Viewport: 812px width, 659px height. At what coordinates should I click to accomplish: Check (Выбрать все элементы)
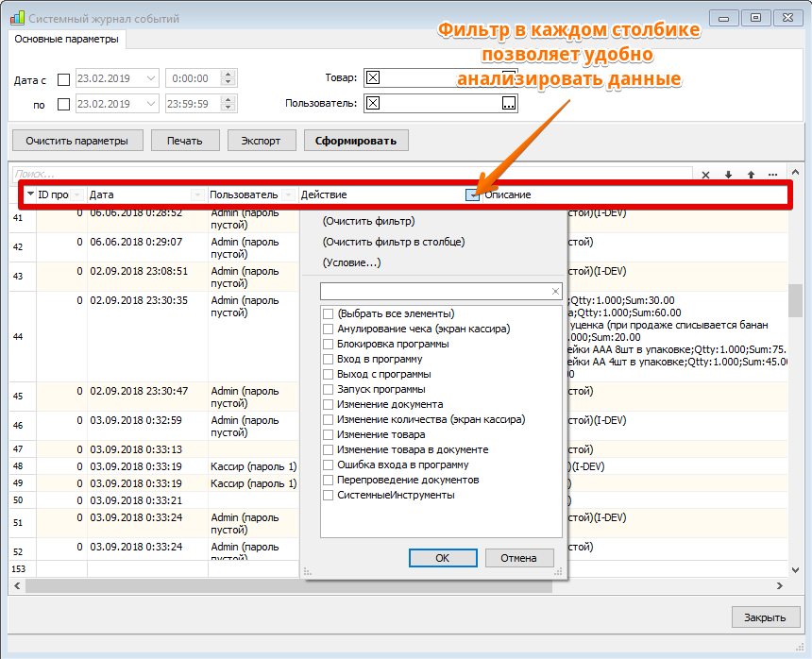click(x=328, y=314)
